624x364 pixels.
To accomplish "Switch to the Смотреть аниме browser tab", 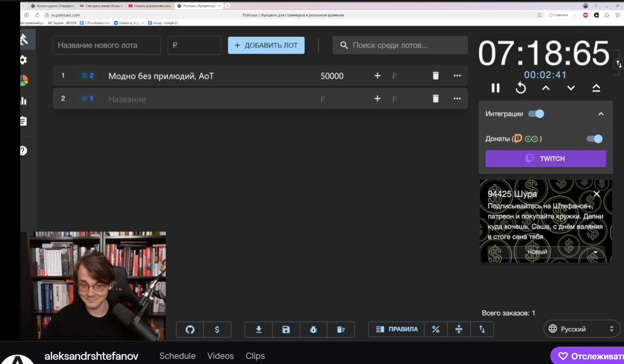I will click(x=101, y=6).
